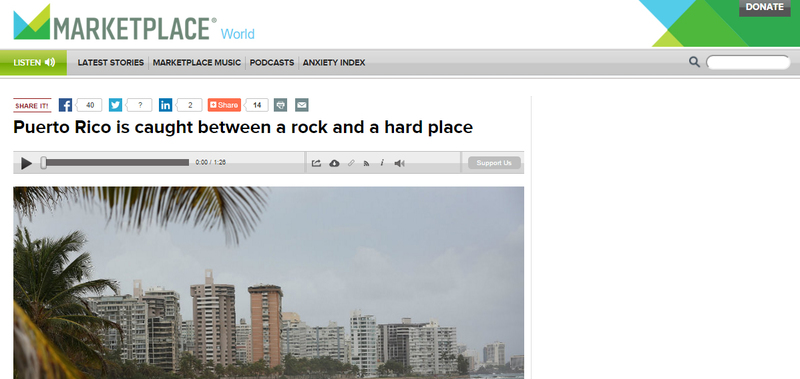The image size is (800, 379).
Task: Click the Donate button
Action: 765,8
